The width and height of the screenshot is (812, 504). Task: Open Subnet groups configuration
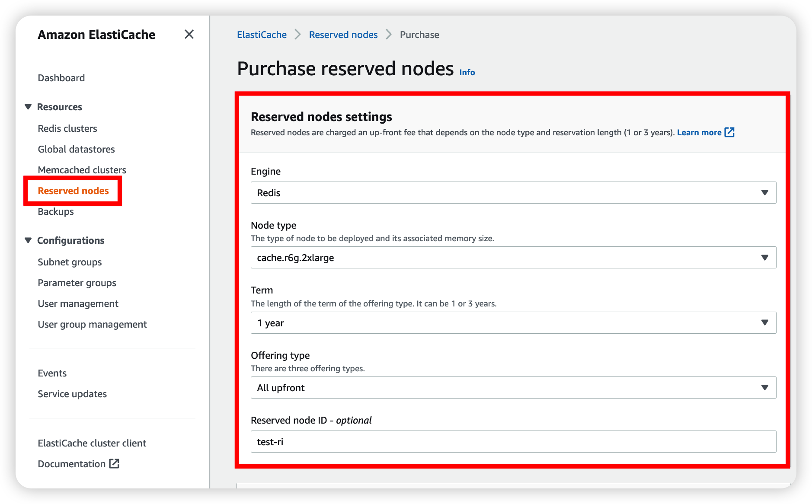pyautogui.click(x=70, y=262)
